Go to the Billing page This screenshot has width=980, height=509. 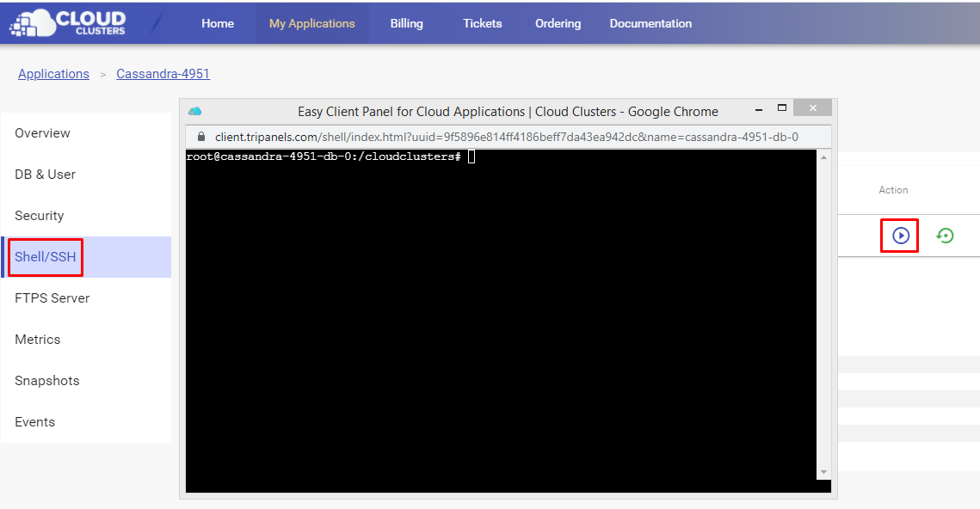pos(406,23)
